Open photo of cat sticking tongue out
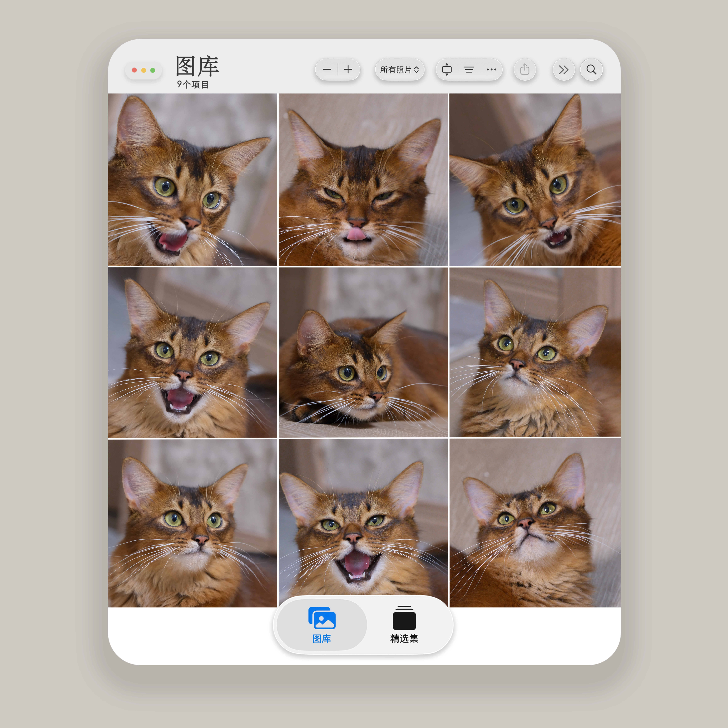728x728 pixels. (x=363, y=180)
